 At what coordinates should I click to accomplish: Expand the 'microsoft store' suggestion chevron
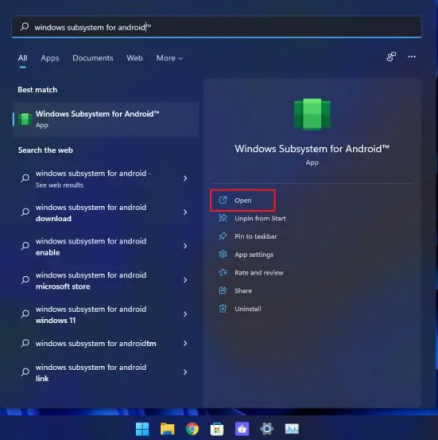pos(185,280)
